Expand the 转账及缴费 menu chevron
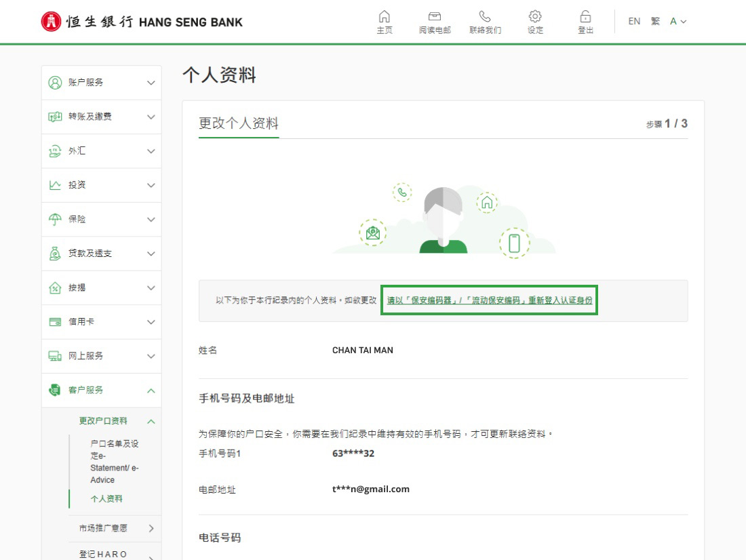 [151, 117]
